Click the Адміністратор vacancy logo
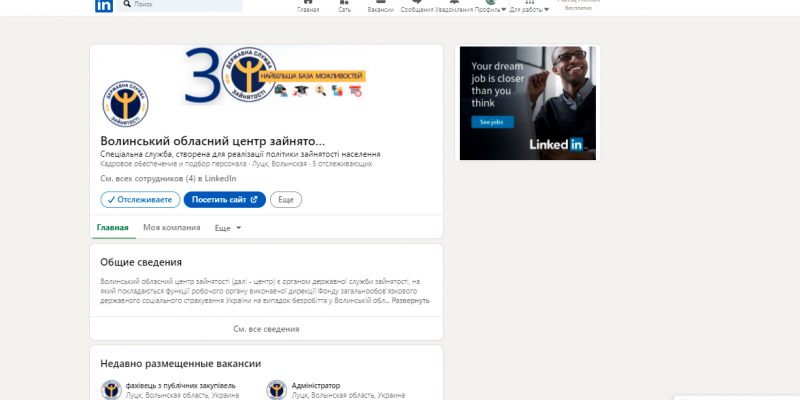 coord(277,390)
